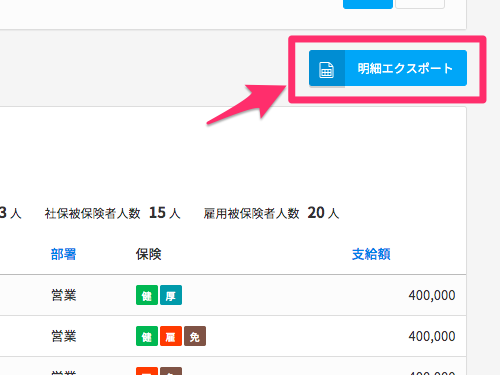Select the first row's 営業 department cell
This screenshot has height=375, width=500.
[64, 295]
